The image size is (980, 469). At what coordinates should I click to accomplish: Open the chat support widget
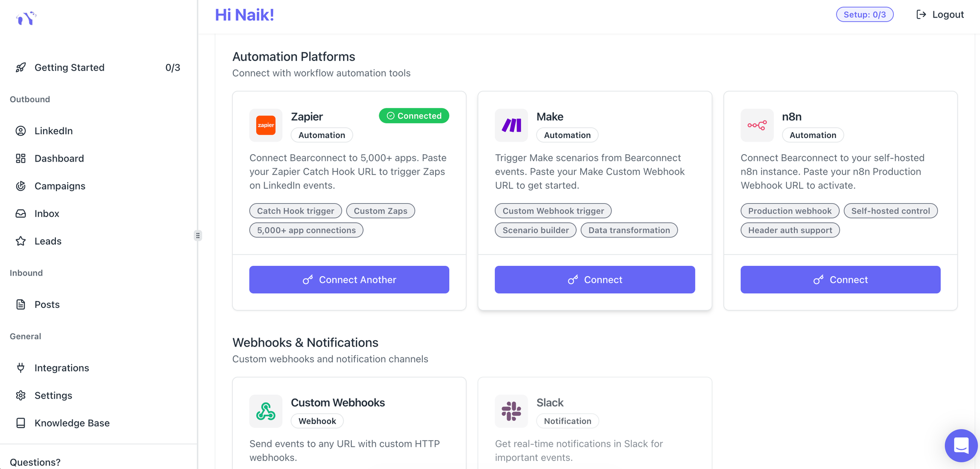point(960,445)
